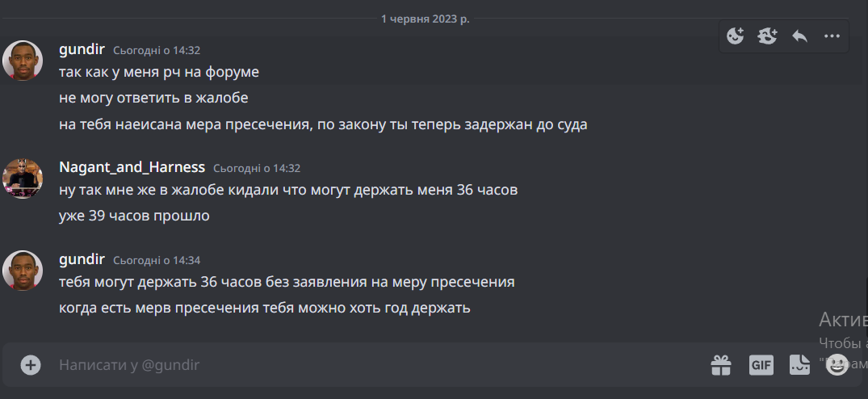868x399 pixels.
Task: Open the three-dot more options menu
Action: pyautogui.click(x=832, y=36)
